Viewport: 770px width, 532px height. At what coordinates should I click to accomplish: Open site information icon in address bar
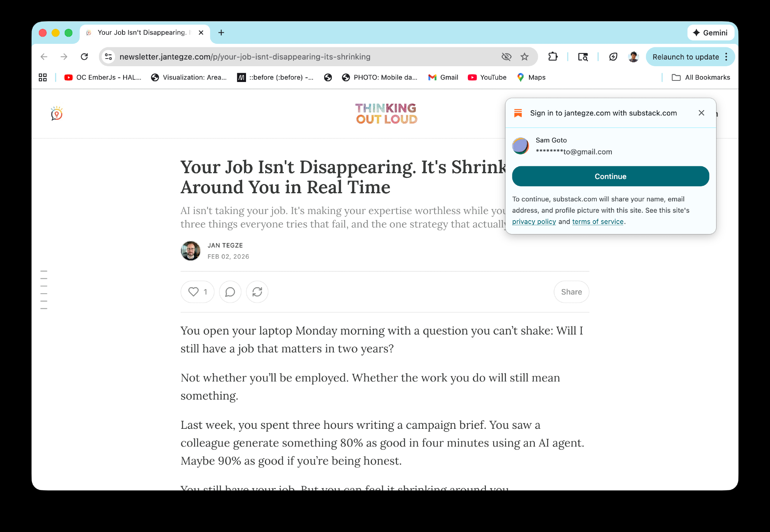coord(109,57)
